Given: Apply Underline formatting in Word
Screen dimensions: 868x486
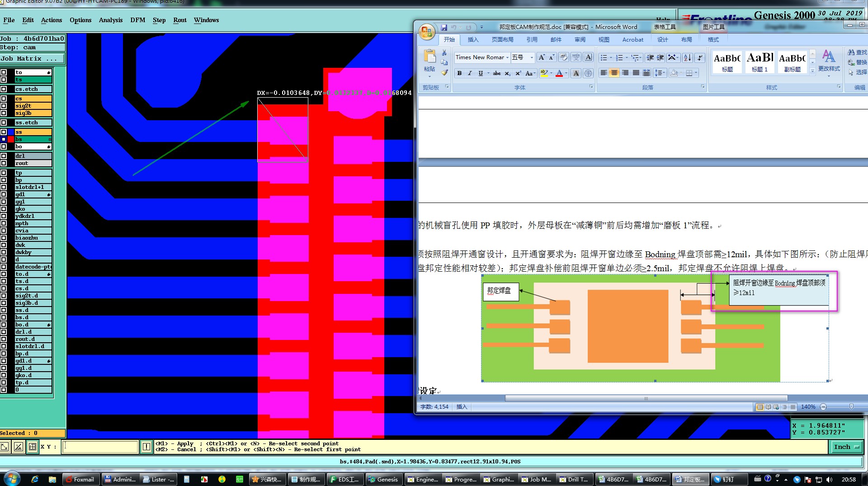Looking at the screenshot, I should click(481, 73).
